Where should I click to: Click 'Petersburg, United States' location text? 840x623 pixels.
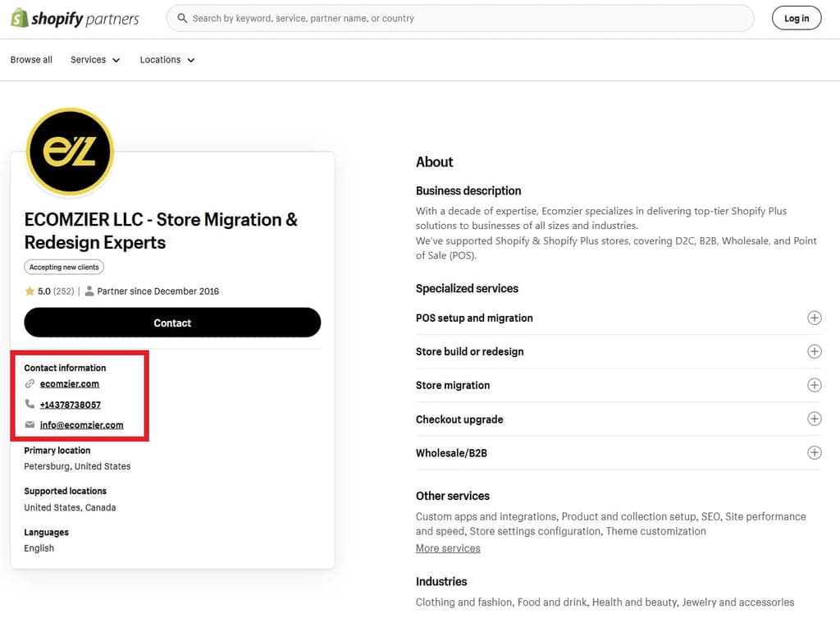[77, 466]
